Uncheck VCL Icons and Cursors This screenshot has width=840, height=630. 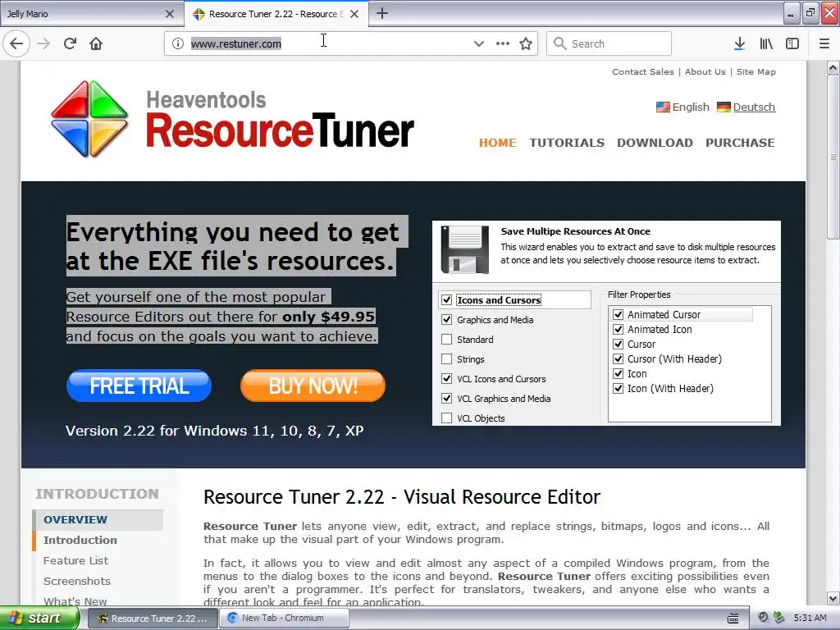click(447, 379)
